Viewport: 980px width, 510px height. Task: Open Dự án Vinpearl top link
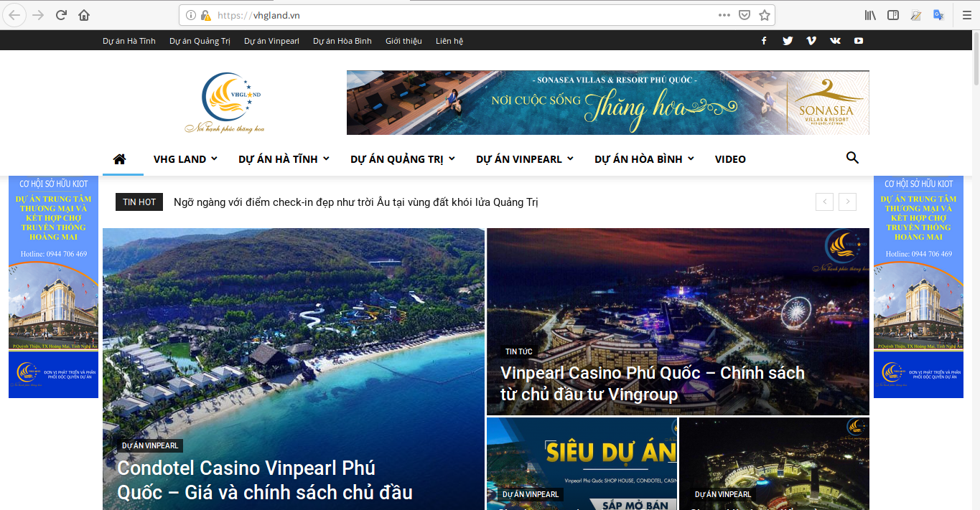pos(271,41)
